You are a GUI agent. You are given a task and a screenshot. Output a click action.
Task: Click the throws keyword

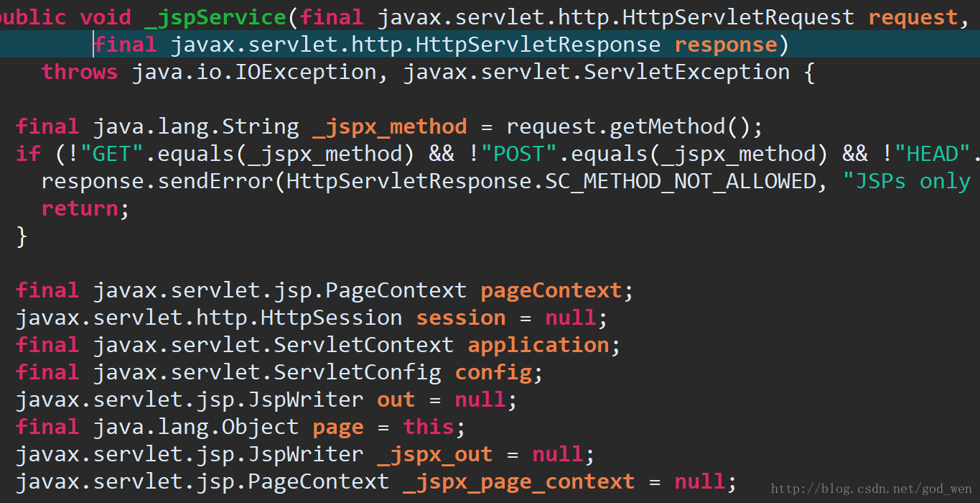point(80,72)
